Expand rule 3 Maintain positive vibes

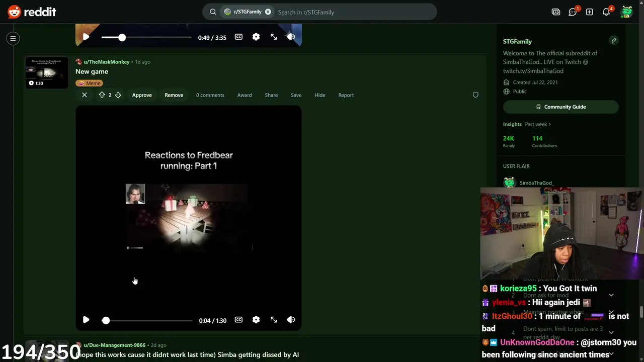point(611,312)
